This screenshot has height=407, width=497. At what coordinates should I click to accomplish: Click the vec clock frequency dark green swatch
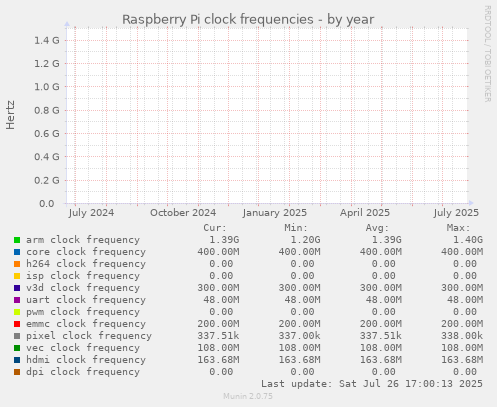(17, 348)
